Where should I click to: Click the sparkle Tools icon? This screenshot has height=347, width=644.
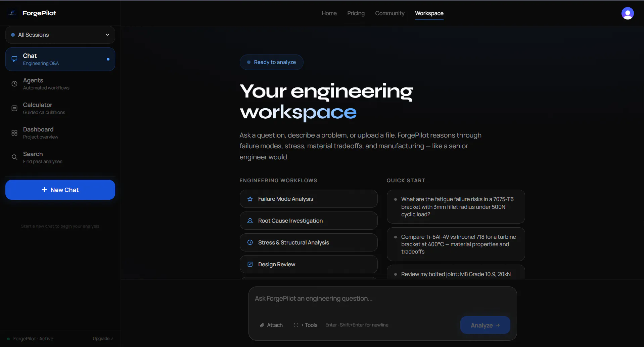[296, 325]
